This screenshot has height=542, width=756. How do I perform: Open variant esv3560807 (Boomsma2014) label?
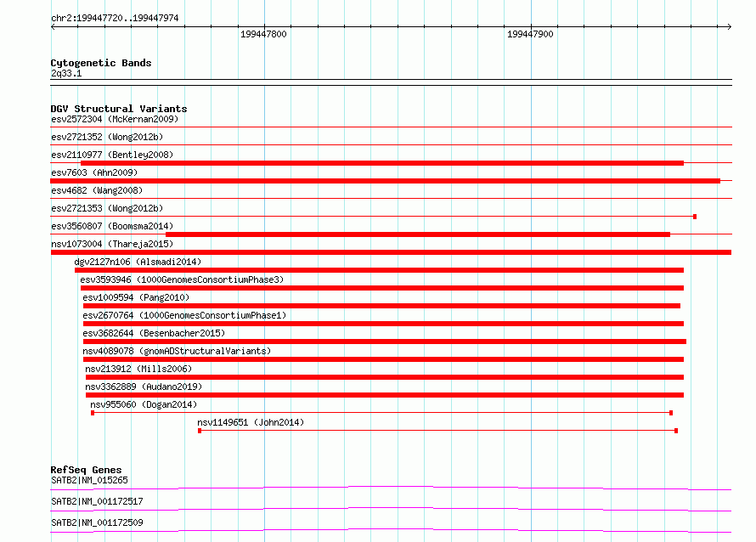coord(112,226)
